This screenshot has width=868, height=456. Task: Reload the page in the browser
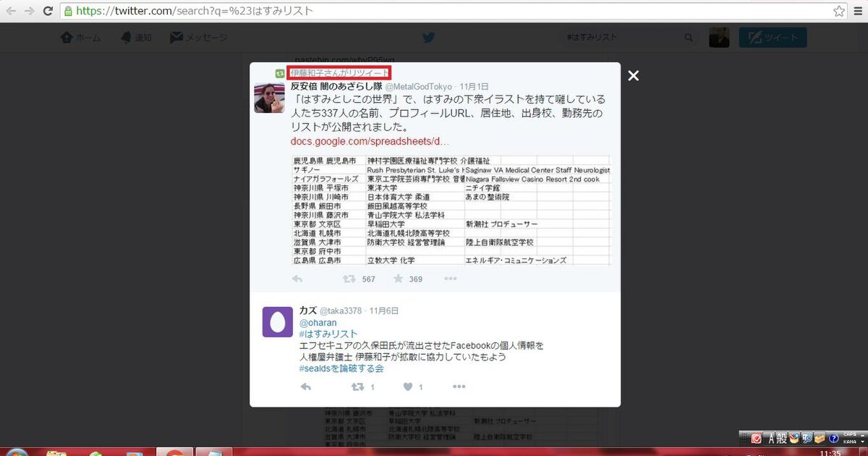pos(48,11)
